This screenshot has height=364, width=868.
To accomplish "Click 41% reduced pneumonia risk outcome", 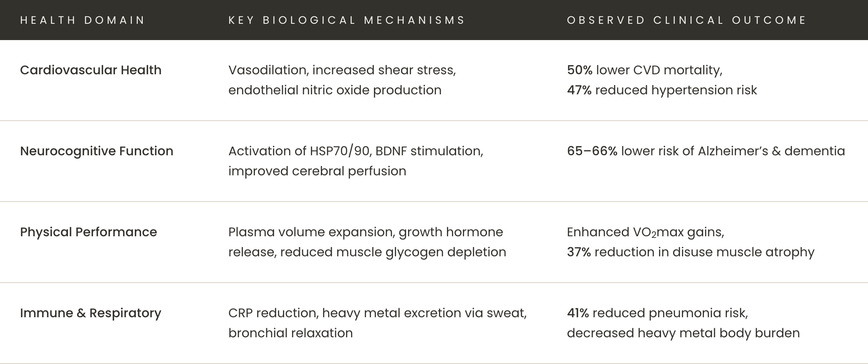I will 657,313.
